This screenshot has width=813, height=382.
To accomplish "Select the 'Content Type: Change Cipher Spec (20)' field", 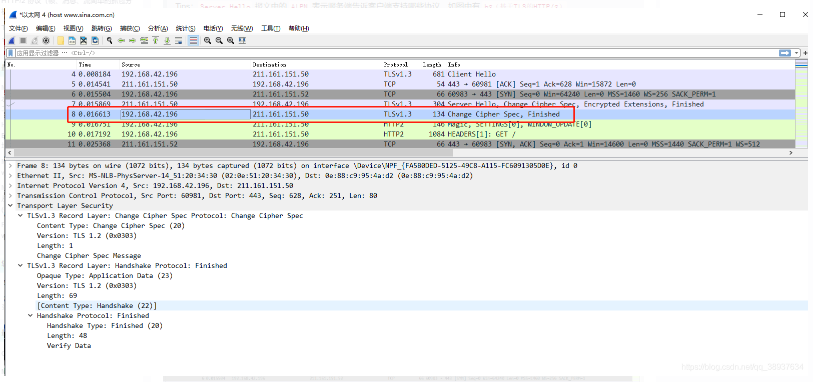I will point(110,225).
